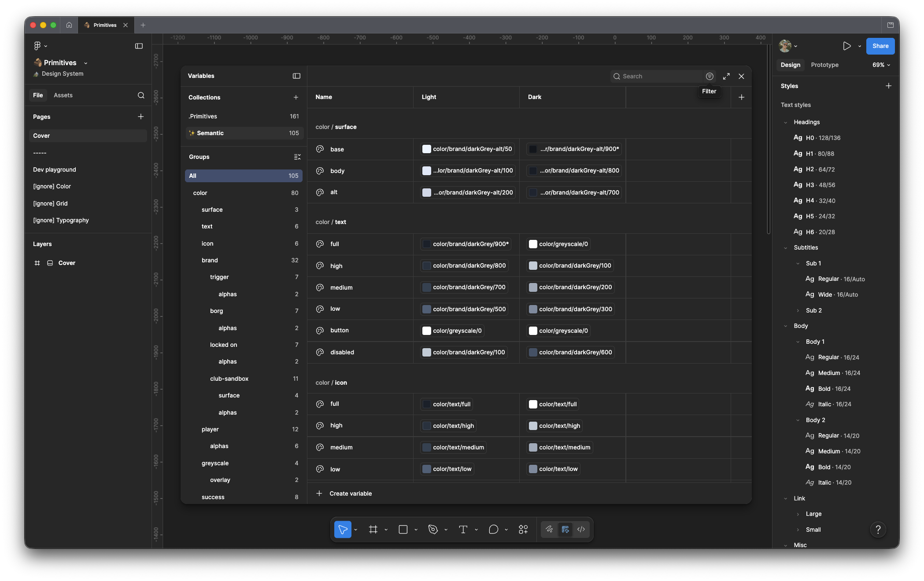Click the Share button
This screenshot has height=581, width=924.
click(880, 46)
